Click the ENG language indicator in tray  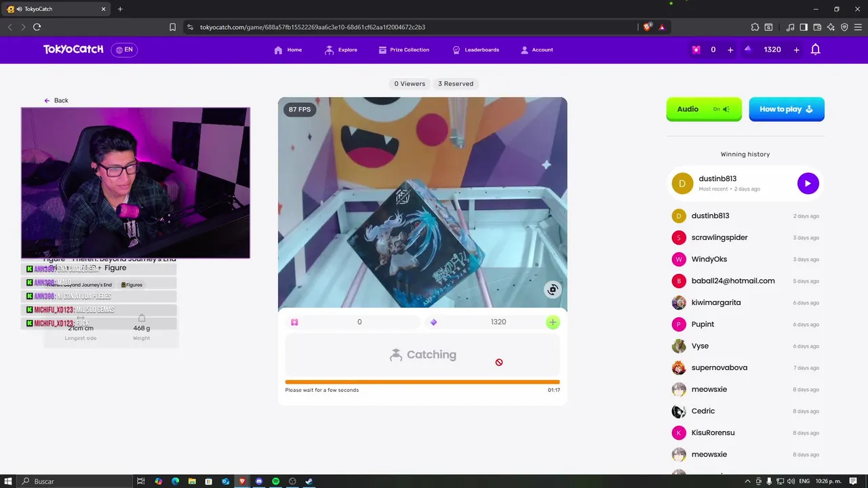coord(804,481)
